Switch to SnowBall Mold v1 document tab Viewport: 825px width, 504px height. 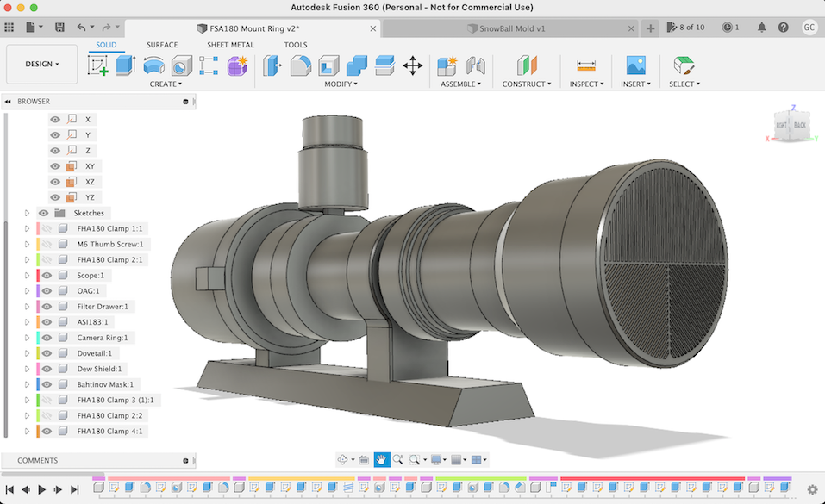tap(509, 28)
